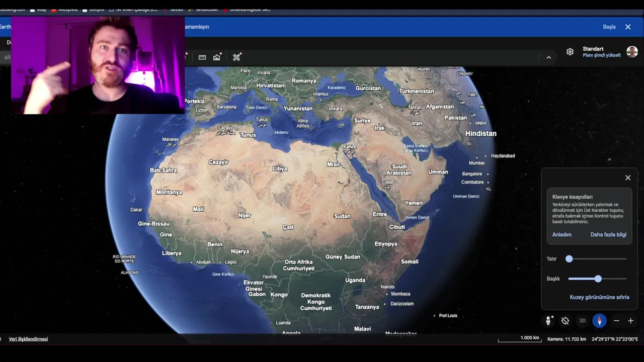The height and width of the screenshot is (362, 644).
Task: Click the Anladım button
Action: point(562,235)
